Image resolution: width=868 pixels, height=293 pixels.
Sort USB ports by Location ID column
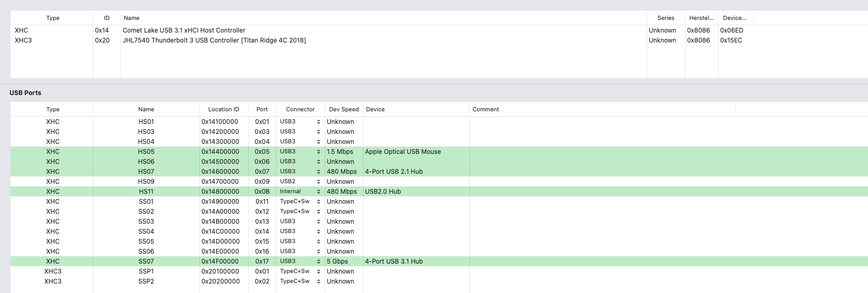pos(223,109)
